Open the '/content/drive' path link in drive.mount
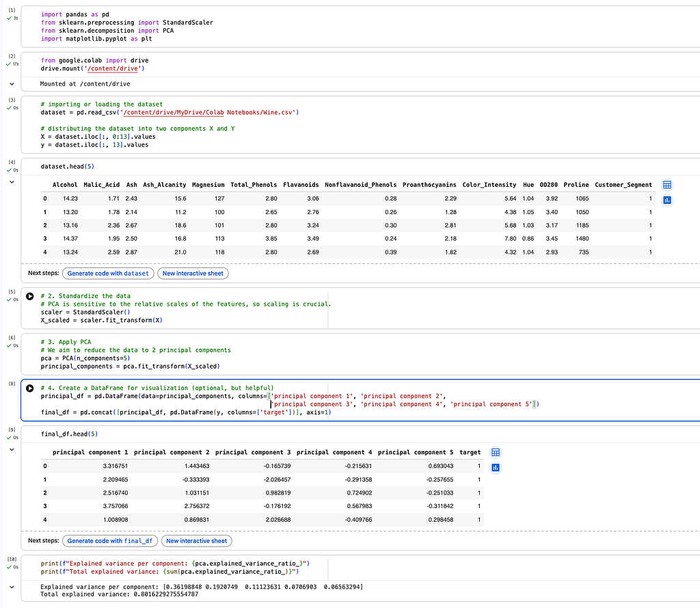 point(113,68)
